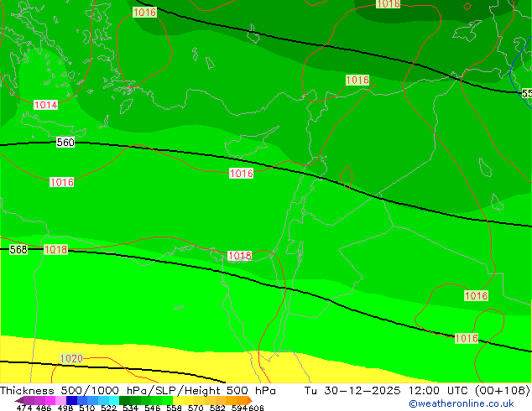Click the 1016 label in lower right corner
The height and width of the screenshot is (411, 532).
(x=466, y=338)
